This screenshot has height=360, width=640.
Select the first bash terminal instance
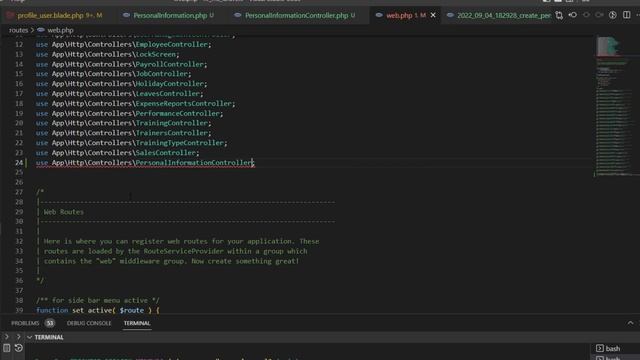pos(613,349)
